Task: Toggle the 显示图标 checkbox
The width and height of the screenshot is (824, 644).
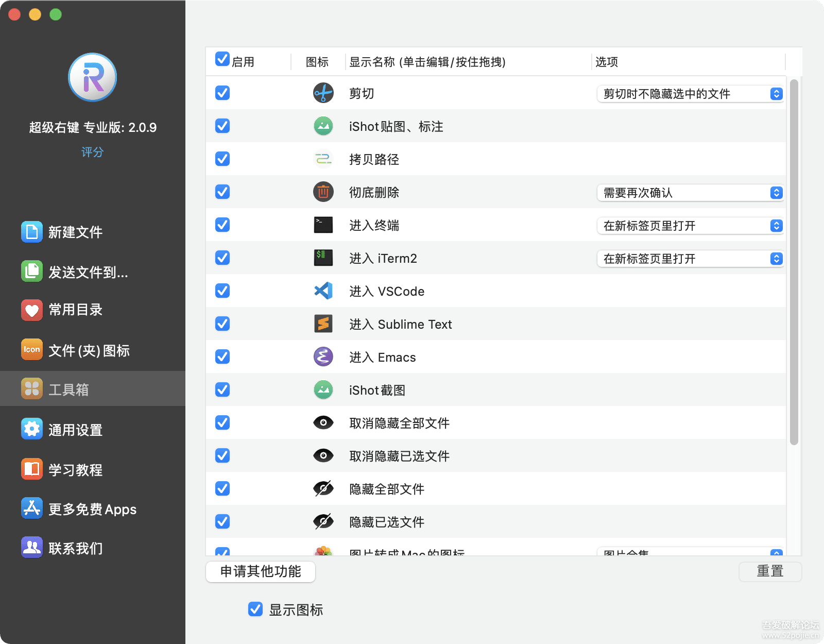Action: 255,610
